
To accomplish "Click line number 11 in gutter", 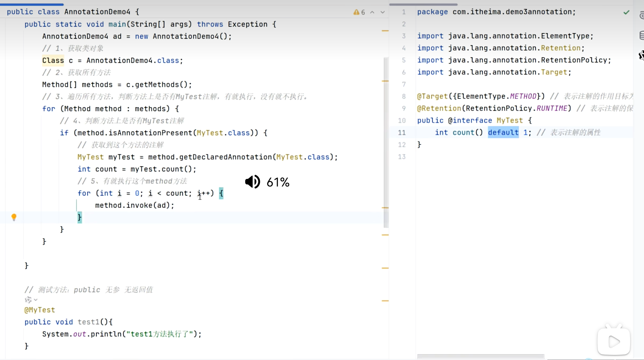I will click(x=402, y=132).
